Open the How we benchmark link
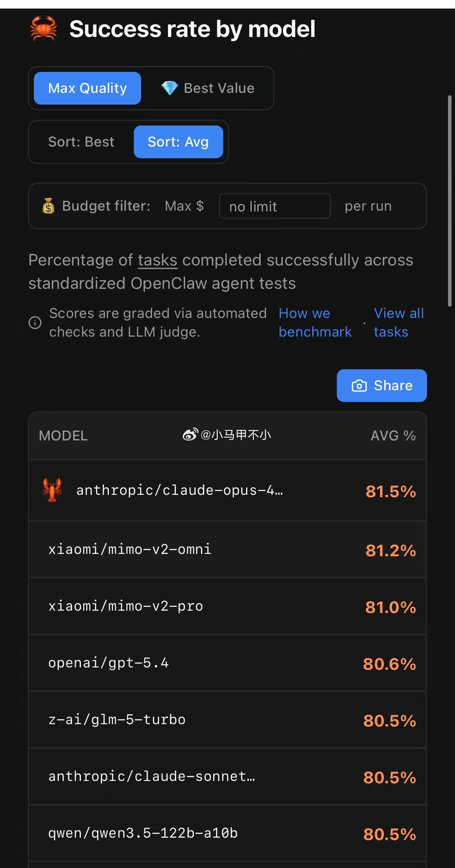 pos(315,322)
